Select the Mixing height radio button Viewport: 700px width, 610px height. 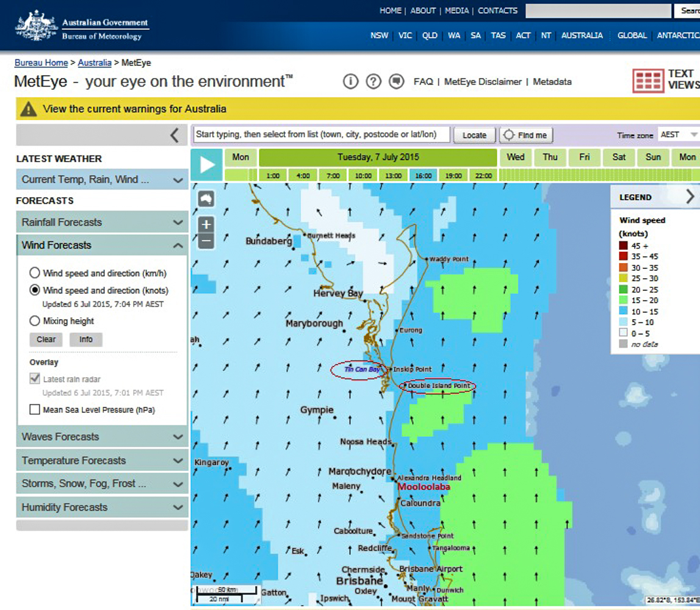tap(35, 321)
